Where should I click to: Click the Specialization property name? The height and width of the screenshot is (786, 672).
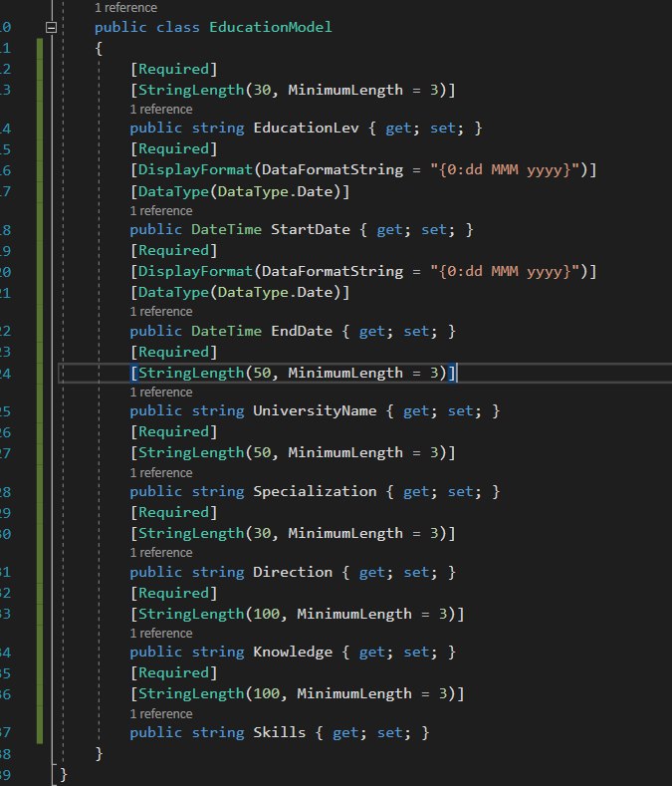(315, 492)
